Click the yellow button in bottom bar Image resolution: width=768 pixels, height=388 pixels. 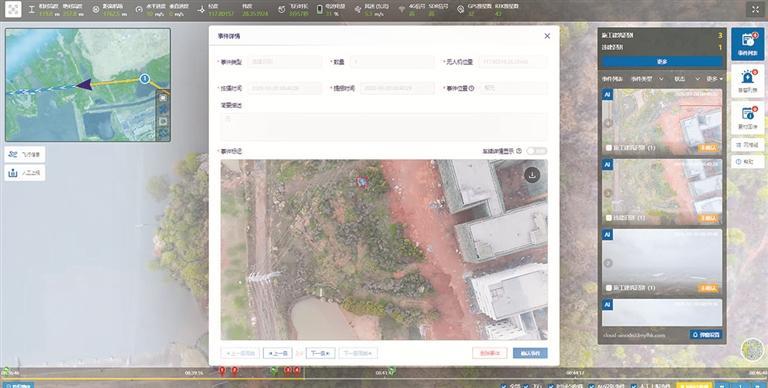tap(694, 385)
